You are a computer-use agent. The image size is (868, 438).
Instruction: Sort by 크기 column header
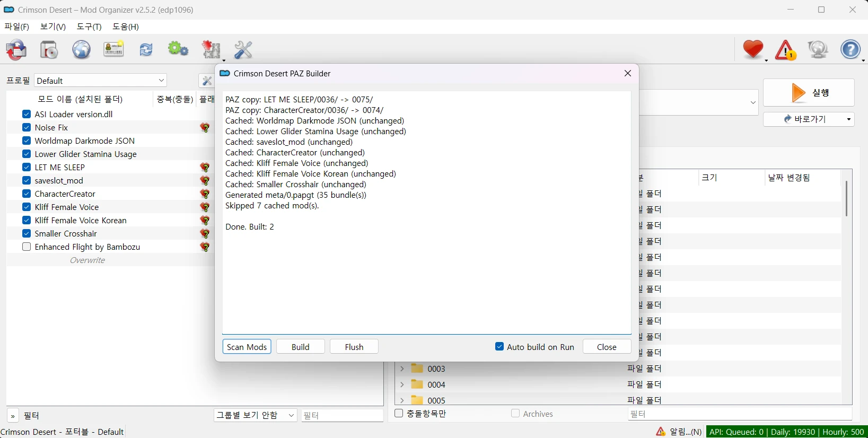[731, 178]
